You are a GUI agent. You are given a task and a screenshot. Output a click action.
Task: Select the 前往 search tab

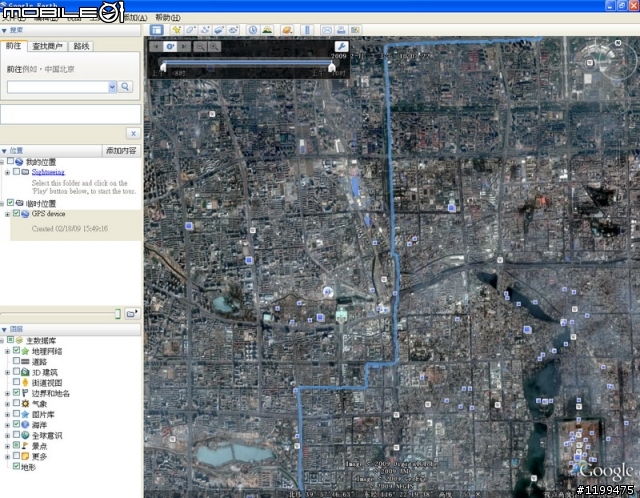13,46
